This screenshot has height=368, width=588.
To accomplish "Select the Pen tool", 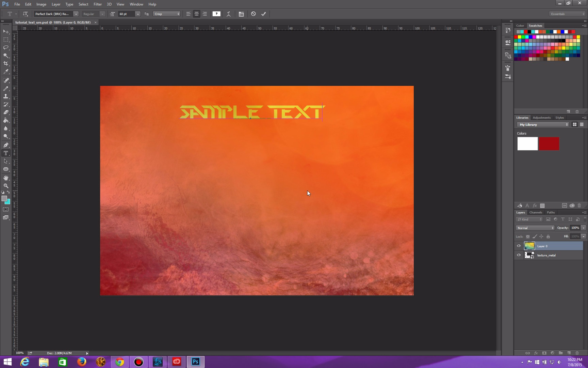I will coord(6,145).
